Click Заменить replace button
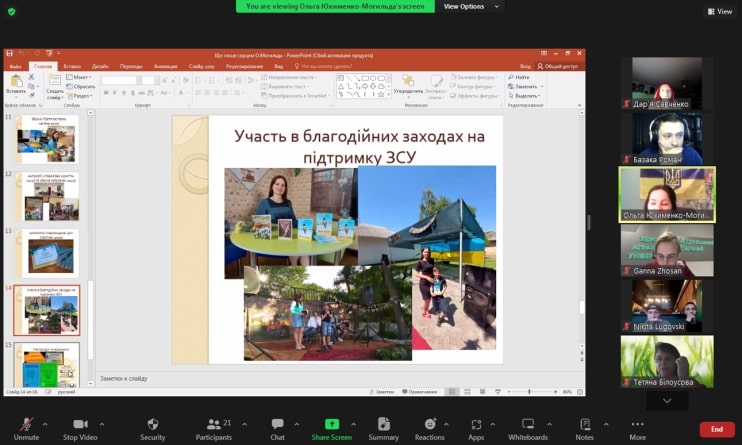 click(x=525, y=86)
